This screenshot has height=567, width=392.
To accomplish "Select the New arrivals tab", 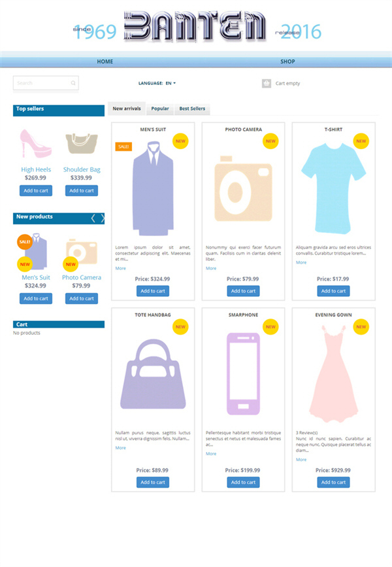I will click(x=127, y=109).
